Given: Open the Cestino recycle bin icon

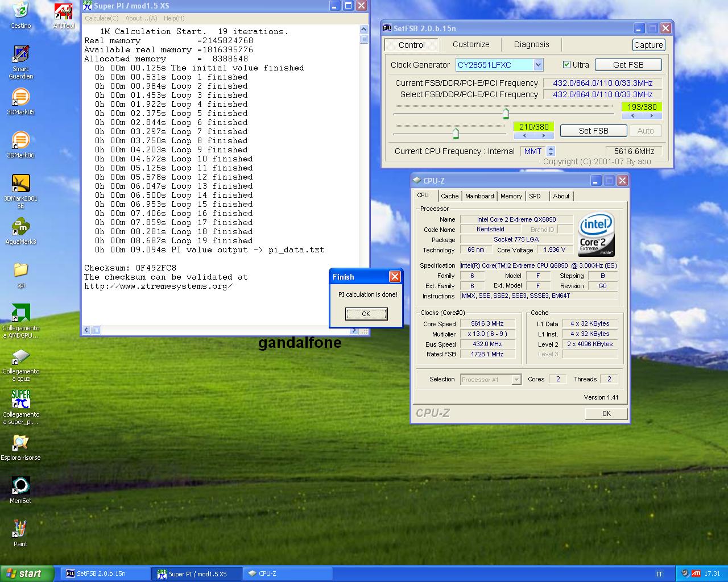Looking at the screenshot, I should tap(20, 10).
